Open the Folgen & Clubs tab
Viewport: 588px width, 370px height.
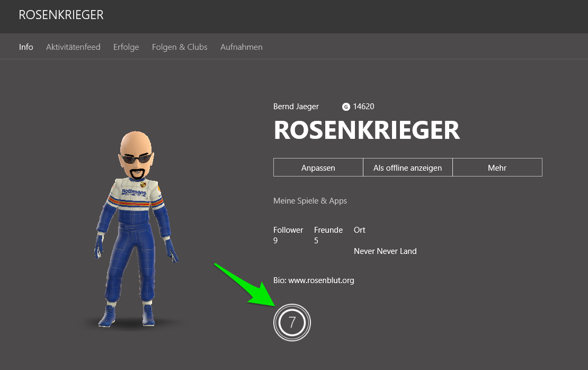tap(180, 47)
